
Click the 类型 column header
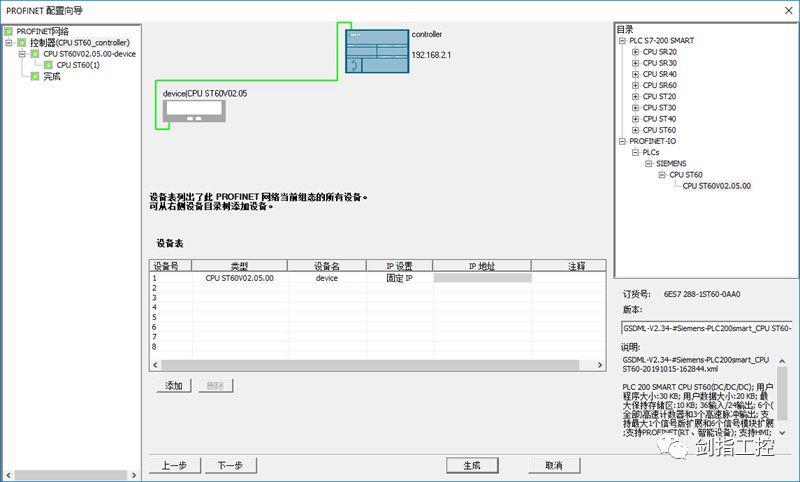click(239, 266)
